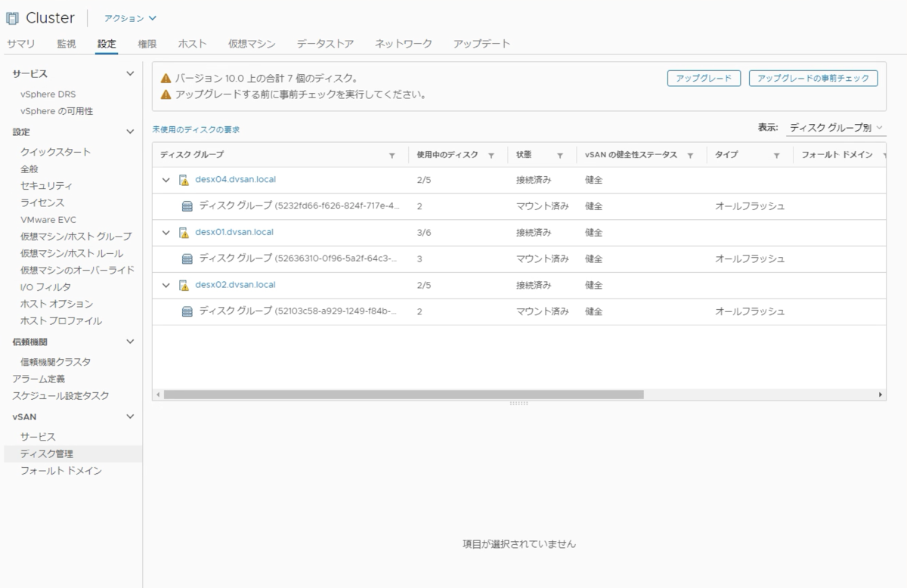Click disk group icon under desx02.dvsan.local

click(187, 312)
